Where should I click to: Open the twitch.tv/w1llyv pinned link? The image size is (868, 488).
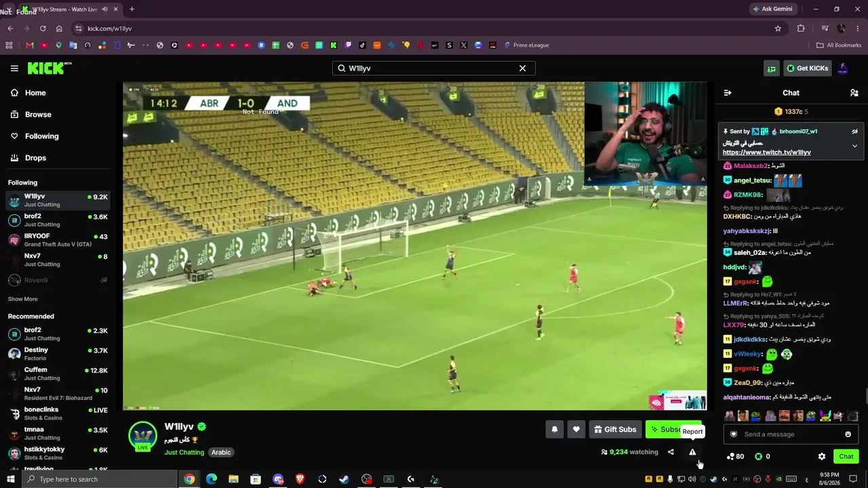click(766, 152)
